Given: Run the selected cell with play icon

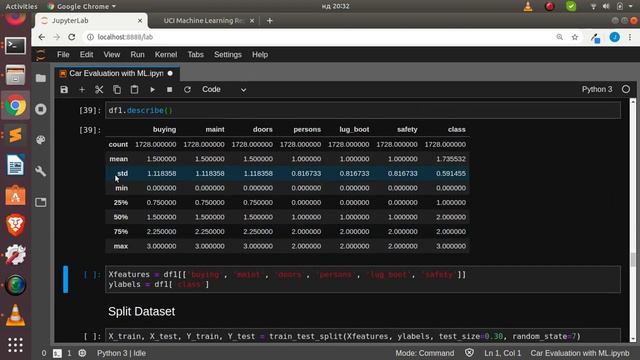Looking at the screenshot, I should pyautogui.click(x=152, y=89).
